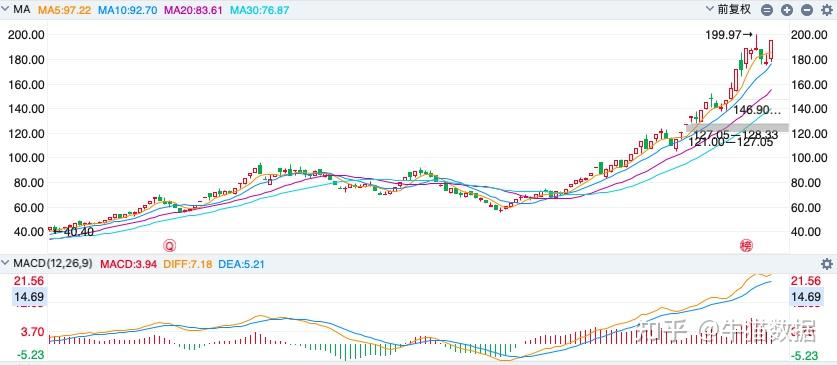Click the MA30:76.87 legend label
Screen dimensions: 837x365
click(x=259, y=10)
